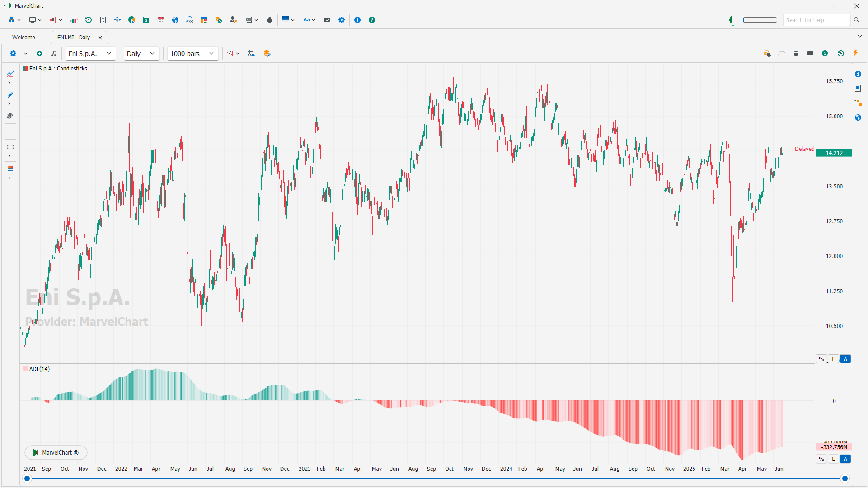Open the keyboard shortcuts icon in main toolbar
This screenshot has width=868, height=488.
pos(327,20)
